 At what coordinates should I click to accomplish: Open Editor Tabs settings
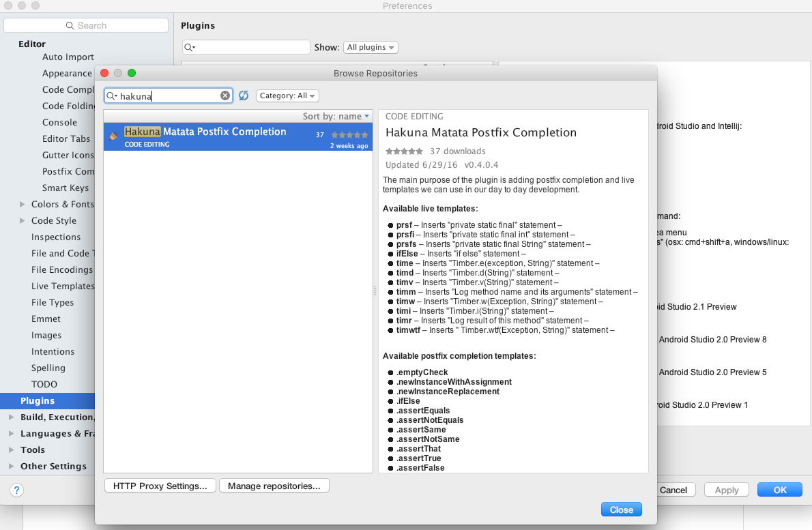pos(66,138)
